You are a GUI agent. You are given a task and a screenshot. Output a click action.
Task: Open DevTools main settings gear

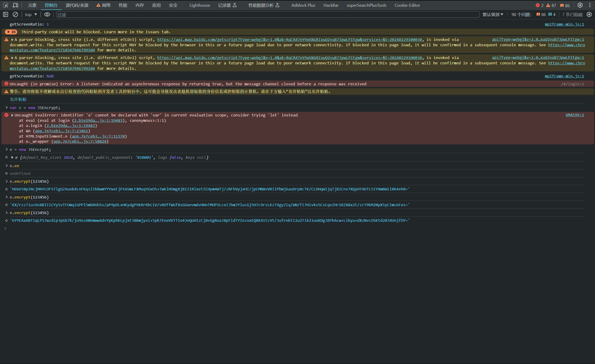580,5
